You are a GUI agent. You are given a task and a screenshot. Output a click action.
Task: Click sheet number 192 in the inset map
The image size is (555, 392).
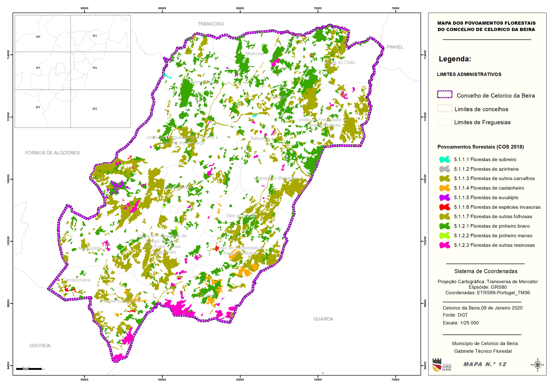coord(95,68)
